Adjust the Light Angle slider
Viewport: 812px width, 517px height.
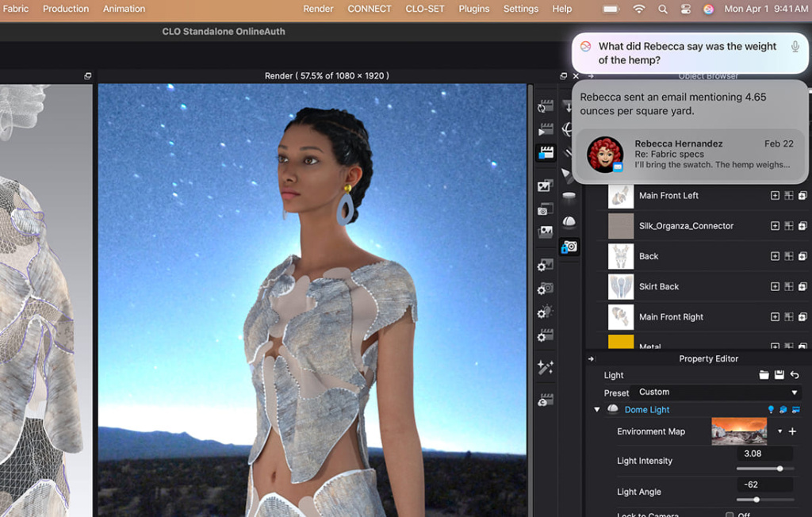point(765,500)
